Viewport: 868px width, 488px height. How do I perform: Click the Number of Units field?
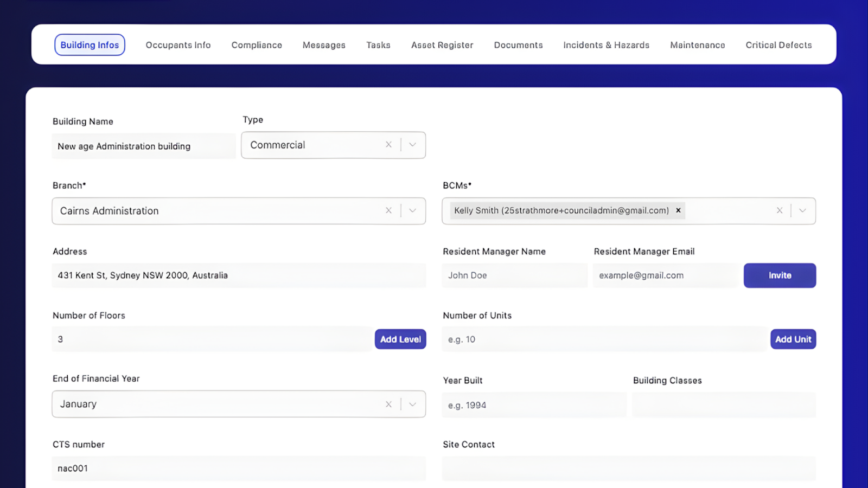(x=604, y=339)
